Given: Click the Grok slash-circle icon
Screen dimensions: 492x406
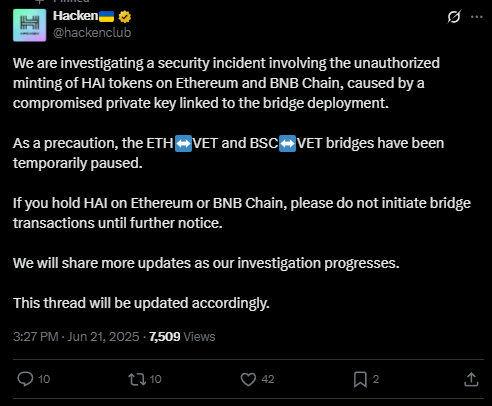Looking at the screenshot, I should click(454, 16).
